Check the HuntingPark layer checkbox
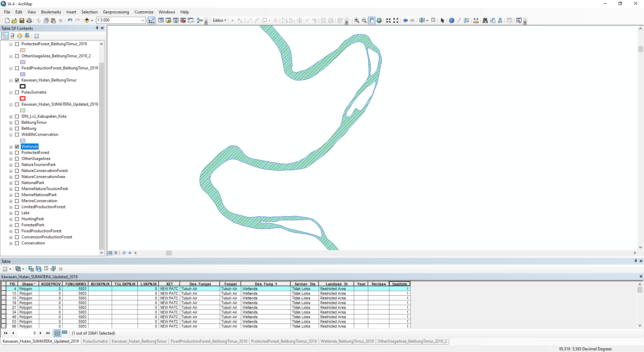Screen dimensions: 644x352 point(17,219)
